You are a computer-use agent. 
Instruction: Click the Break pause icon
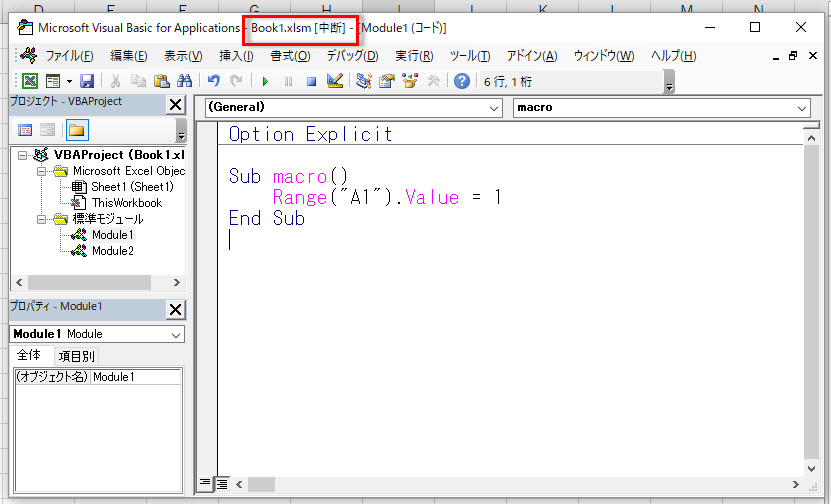click(288, 82)
